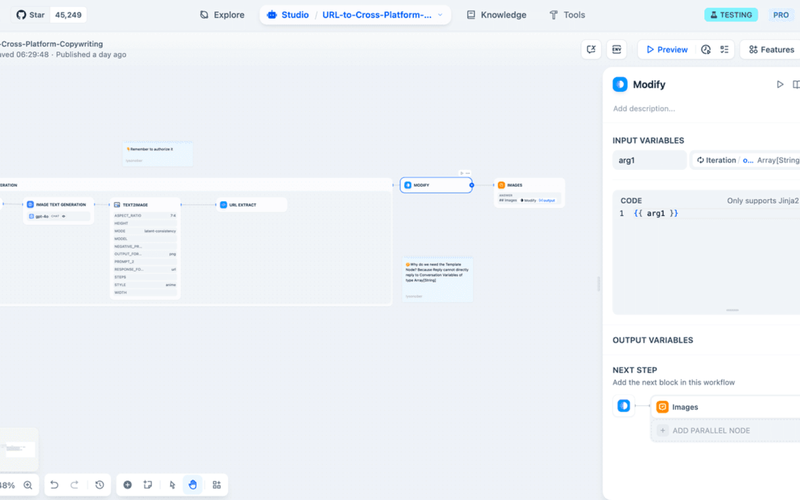Click the template icon under NEXT STEP

point(623,406)
